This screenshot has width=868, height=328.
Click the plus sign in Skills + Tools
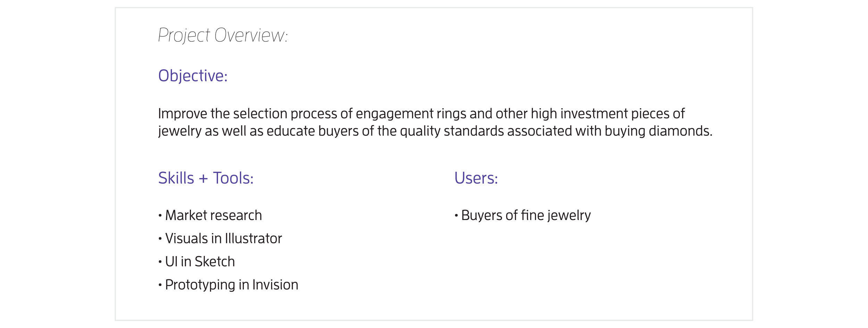(203, 179)
